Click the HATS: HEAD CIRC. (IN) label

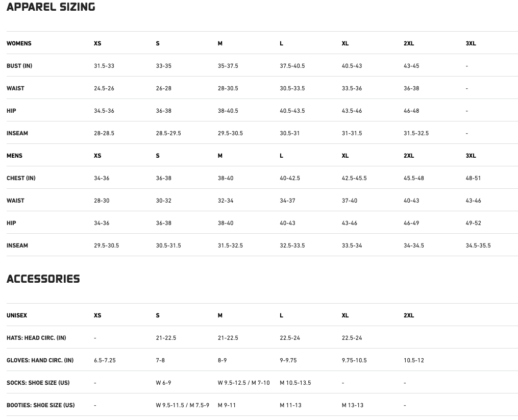pyautogui.click(x=36, y=338)
